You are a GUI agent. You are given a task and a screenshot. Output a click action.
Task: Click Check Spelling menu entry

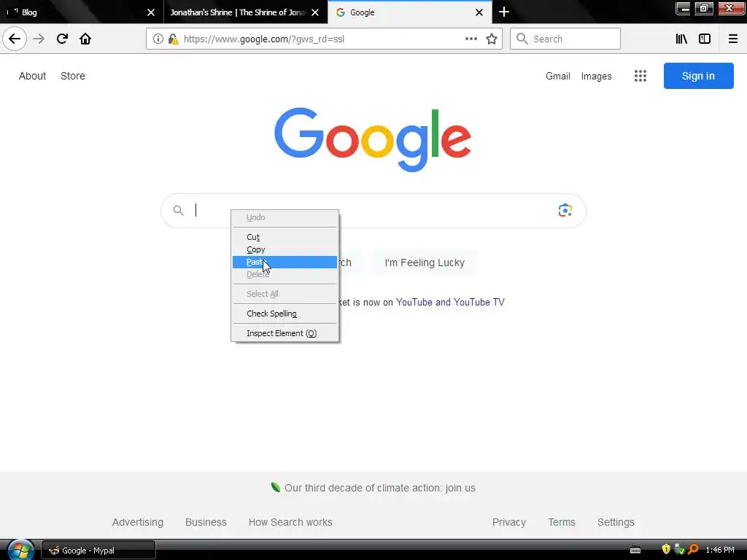[x=285, y=314]
